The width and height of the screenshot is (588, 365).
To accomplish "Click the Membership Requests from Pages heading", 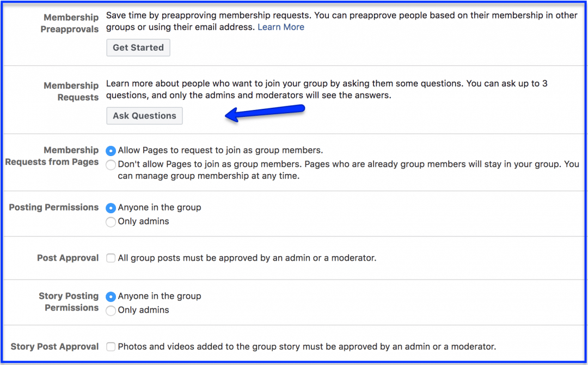I will 52,156.
